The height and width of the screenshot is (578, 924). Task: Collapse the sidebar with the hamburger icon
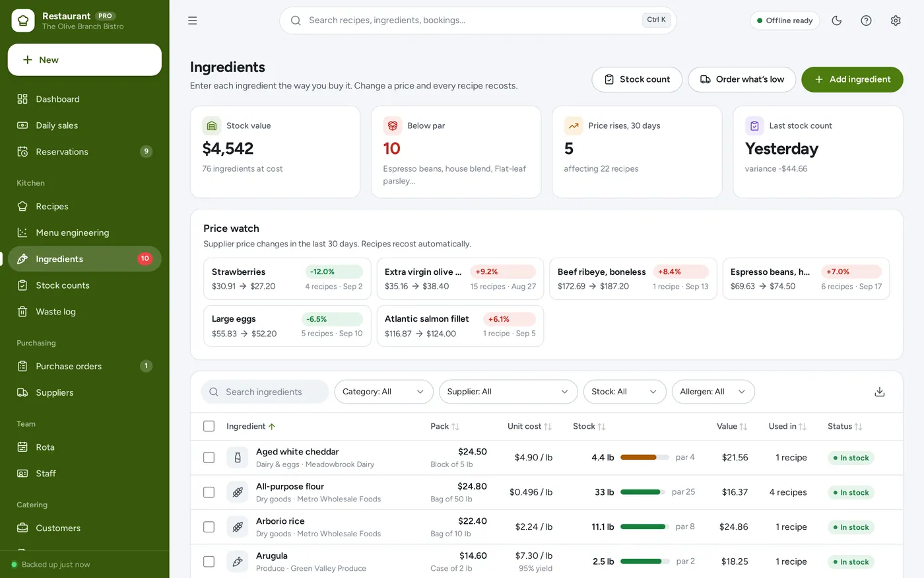tap(193, 20)
